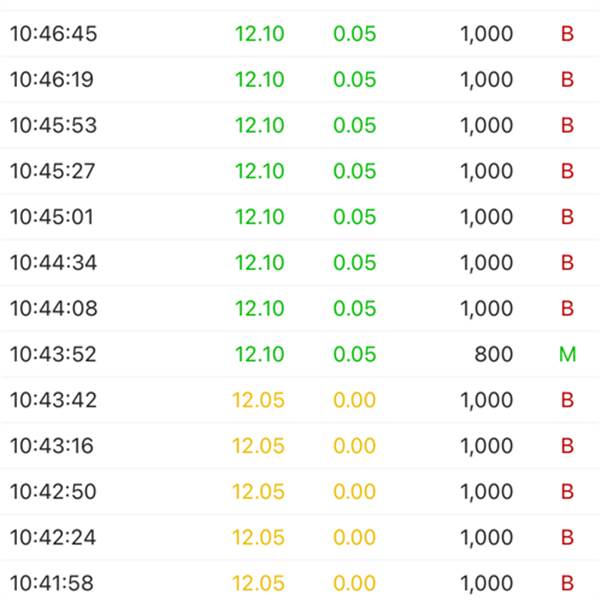
Task: Click the B flag at 10:42:24
Action: click(x=567, y=537)
